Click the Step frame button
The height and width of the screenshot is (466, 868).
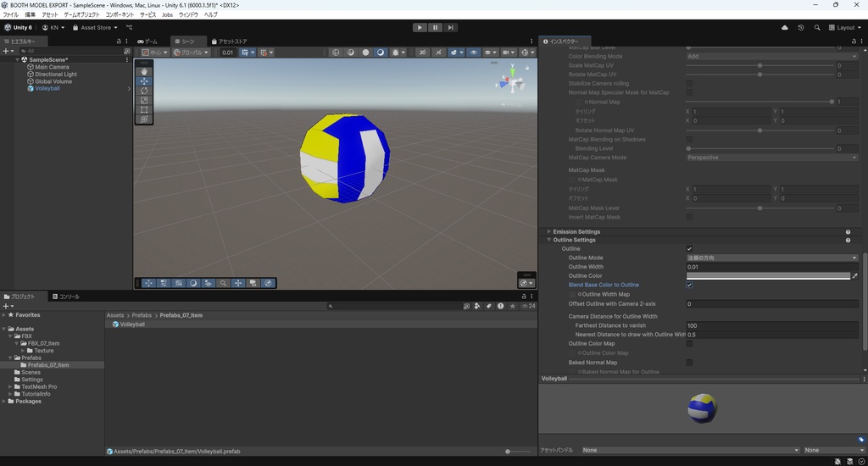[451, 27]
